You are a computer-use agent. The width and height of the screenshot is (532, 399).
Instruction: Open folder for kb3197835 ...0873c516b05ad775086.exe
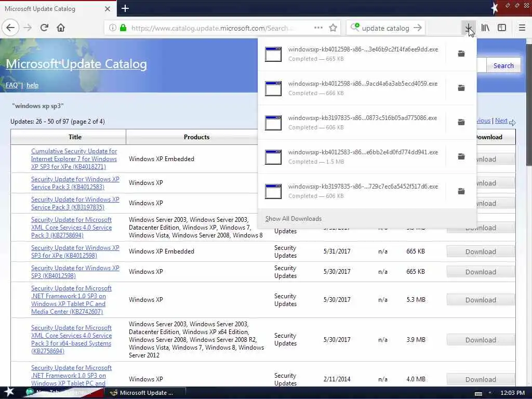(461, 122)
